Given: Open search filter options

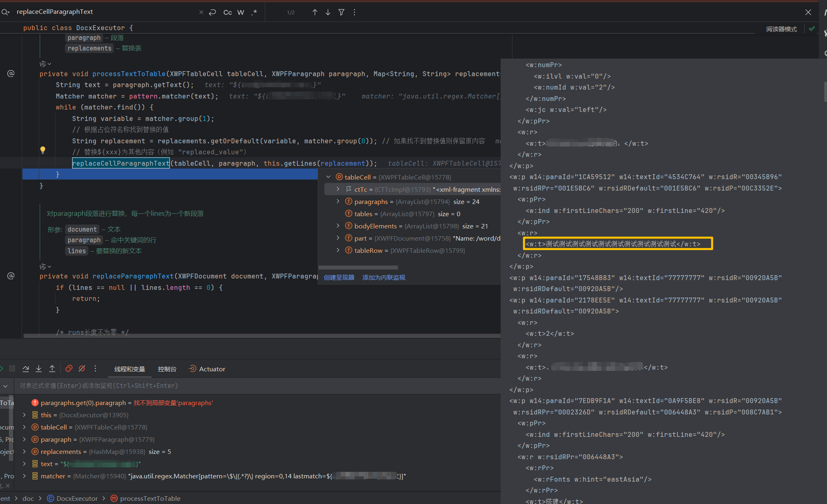Looking at the screenshot, I should [341, 12].
